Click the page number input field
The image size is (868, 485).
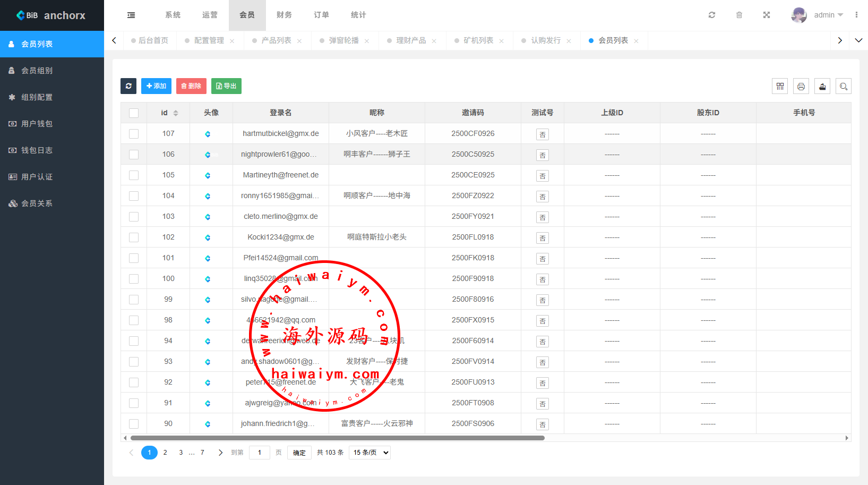pyautogui.click(x=260, y=453)
